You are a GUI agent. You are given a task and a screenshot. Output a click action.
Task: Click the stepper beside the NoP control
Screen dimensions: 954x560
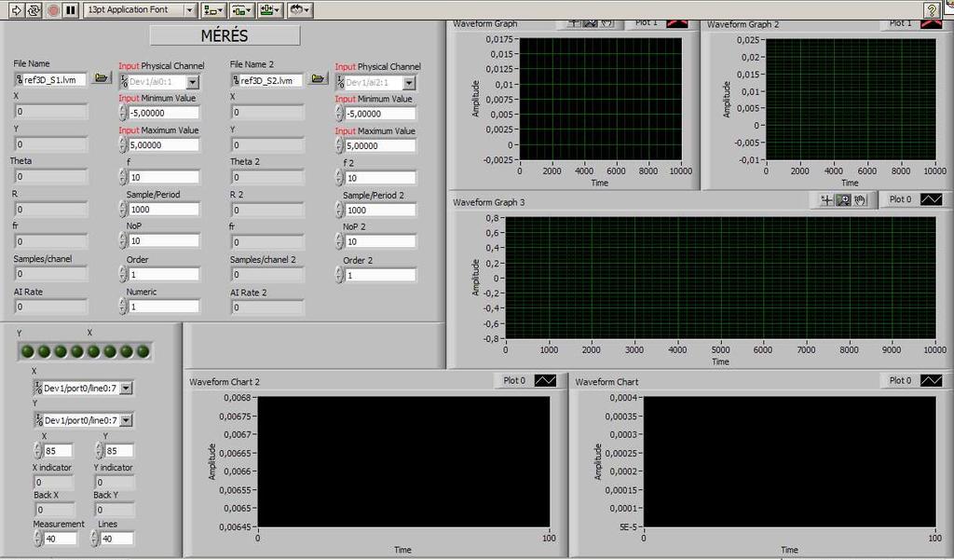pyautogui.click(x=123, y=240)
